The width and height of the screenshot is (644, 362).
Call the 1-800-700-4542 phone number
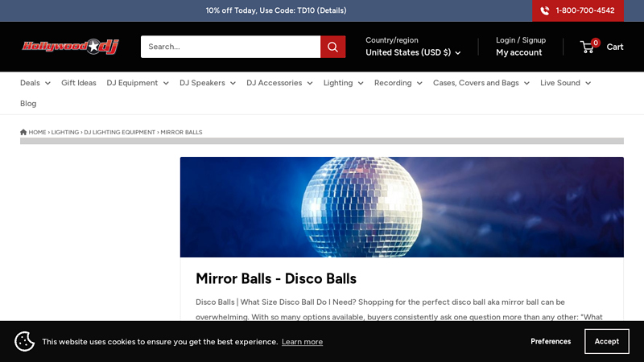pyautogui.click(x=585, y=10)
